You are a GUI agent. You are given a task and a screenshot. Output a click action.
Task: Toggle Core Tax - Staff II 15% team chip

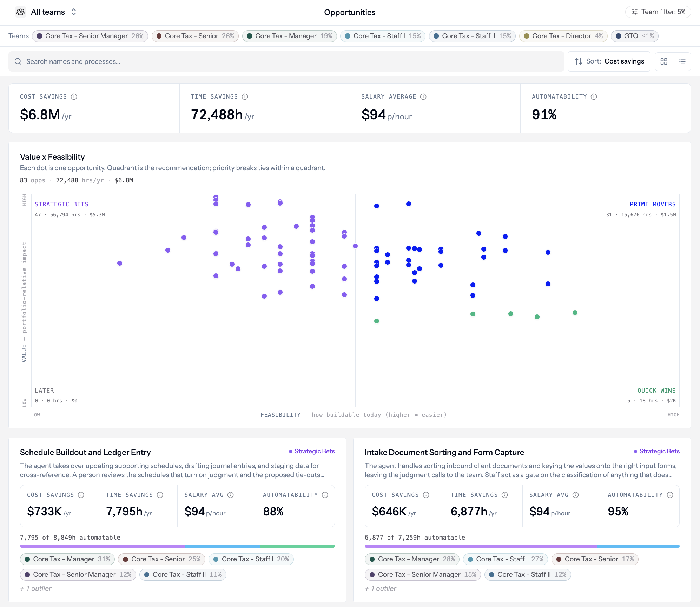point(472,36)
